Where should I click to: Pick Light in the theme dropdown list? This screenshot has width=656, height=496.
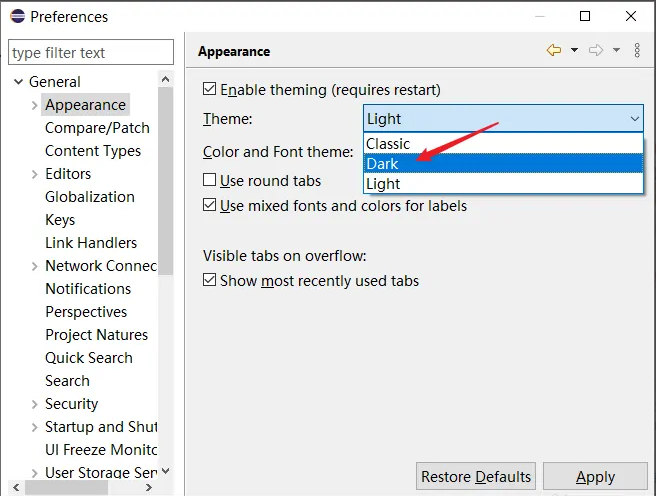point(383,184)
